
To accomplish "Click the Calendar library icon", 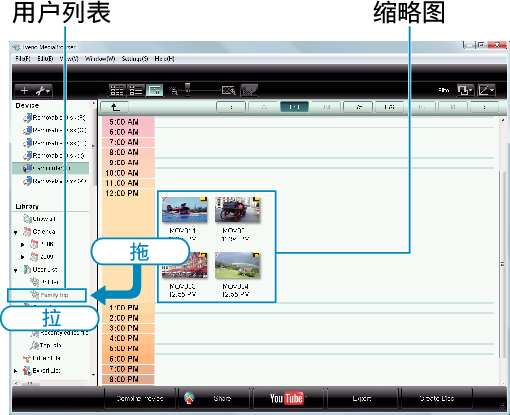I will pyautogui.click(x=27, y=232).
